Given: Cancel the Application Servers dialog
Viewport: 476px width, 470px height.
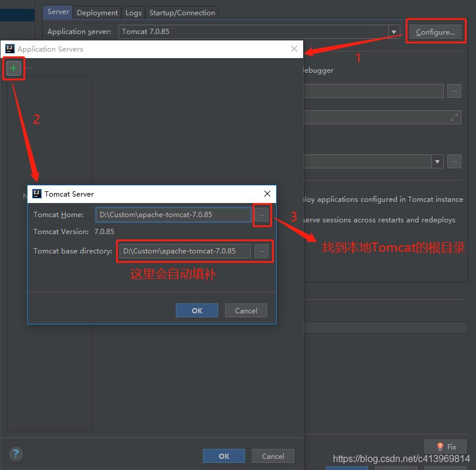Looking at the screenshot, I should coord(273,456).
